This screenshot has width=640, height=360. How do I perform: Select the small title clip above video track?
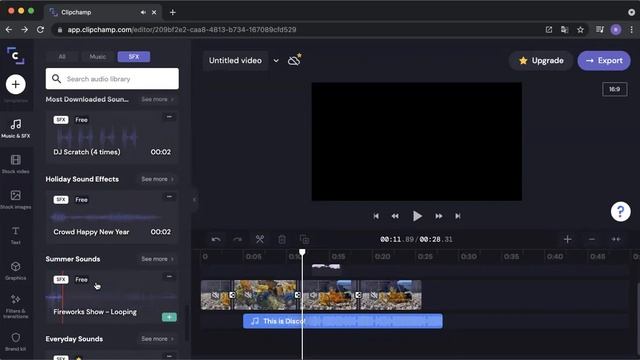point(326,267)
